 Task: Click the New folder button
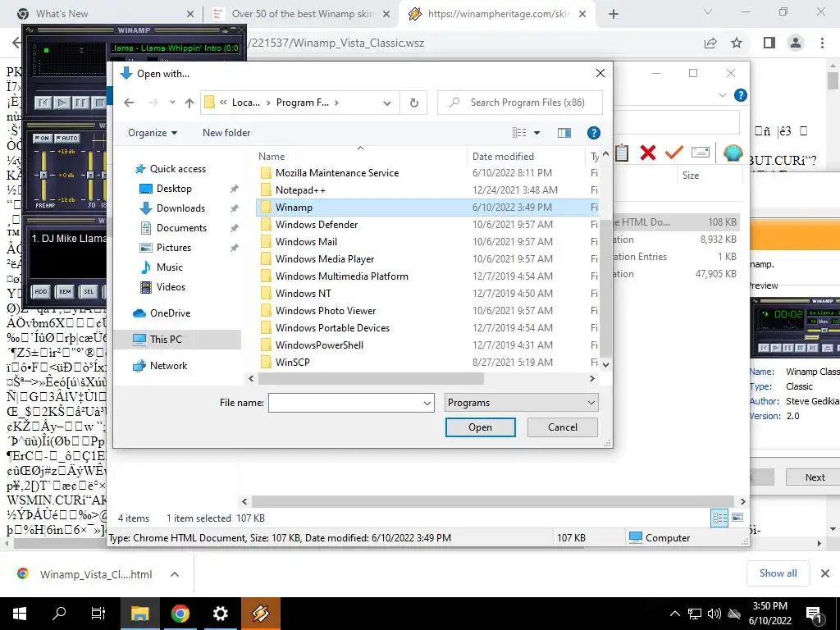click(x=226, y=133)
